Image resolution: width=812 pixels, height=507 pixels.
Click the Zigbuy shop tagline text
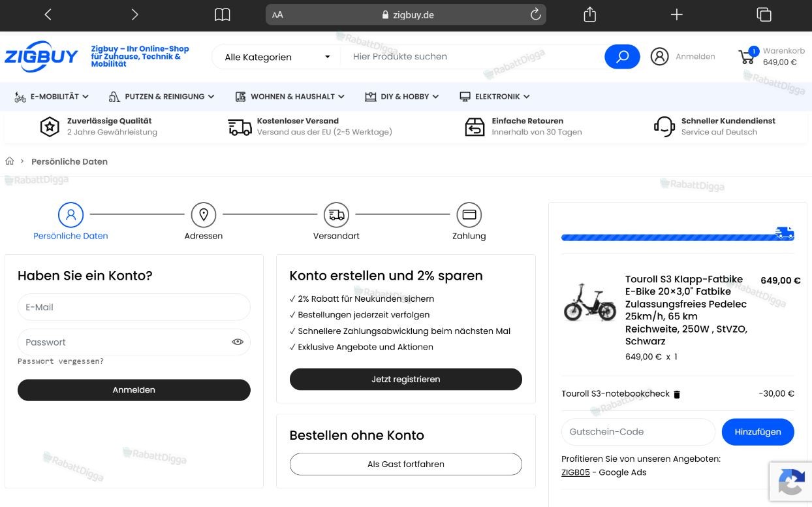pyautogui.click(x=140, y=57)
